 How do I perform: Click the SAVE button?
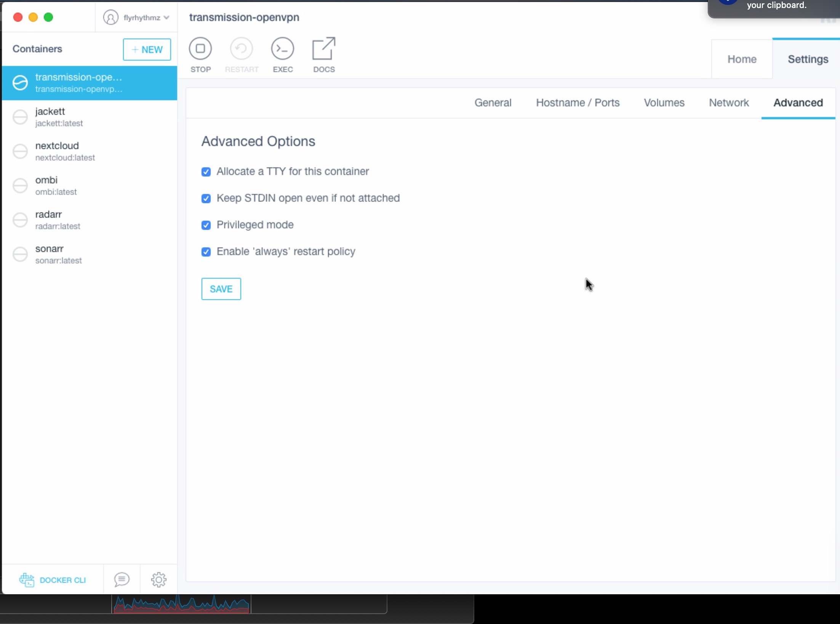[x=221, y=289]
